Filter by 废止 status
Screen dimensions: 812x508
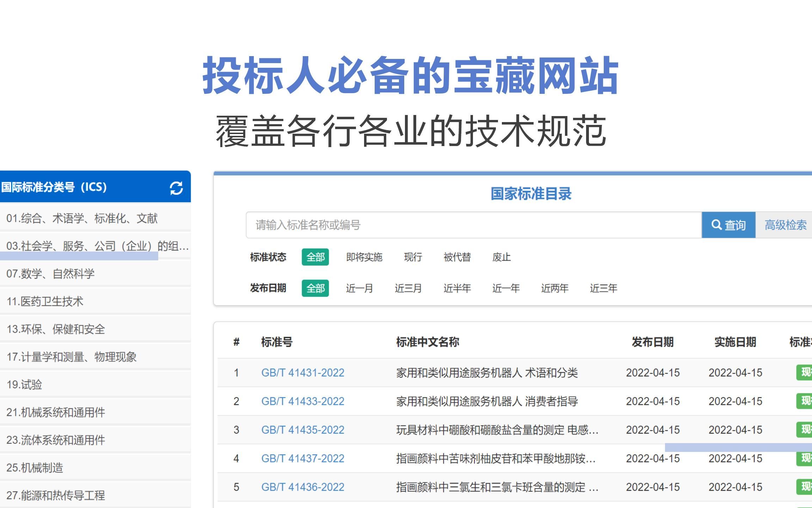(x=501, y=257)
